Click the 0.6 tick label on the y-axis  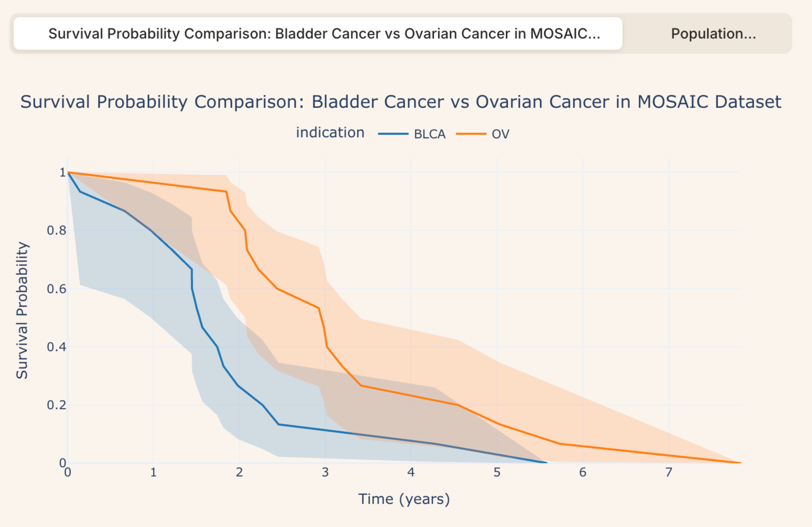pyautogui.click(x=57, y=289)
